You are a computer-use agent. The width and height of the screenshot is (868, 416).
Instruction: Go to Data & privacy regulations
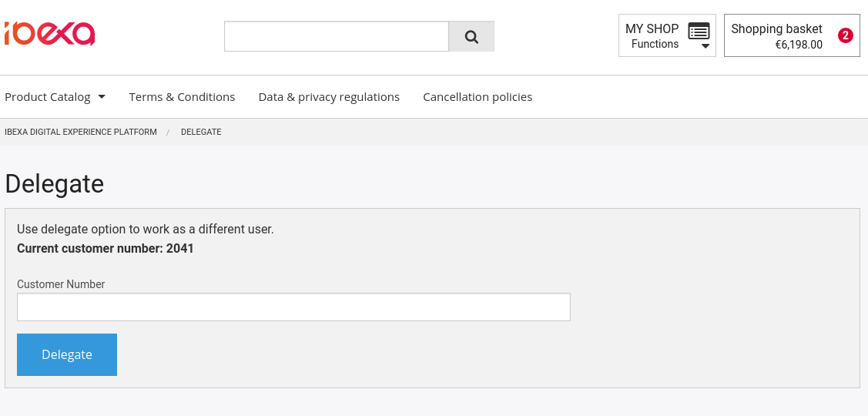pyautogui.click(x=329, y=97)
